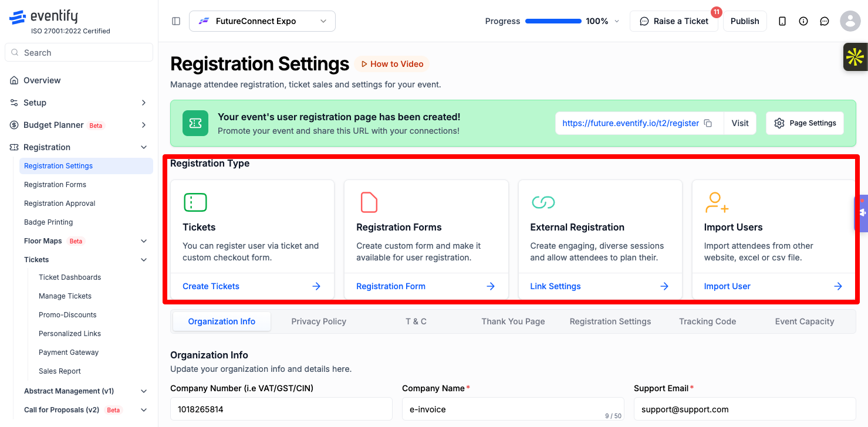Switch to the Privacy Policy tab
Viewport: 868px width, 427px height.
tap(319, 321)
